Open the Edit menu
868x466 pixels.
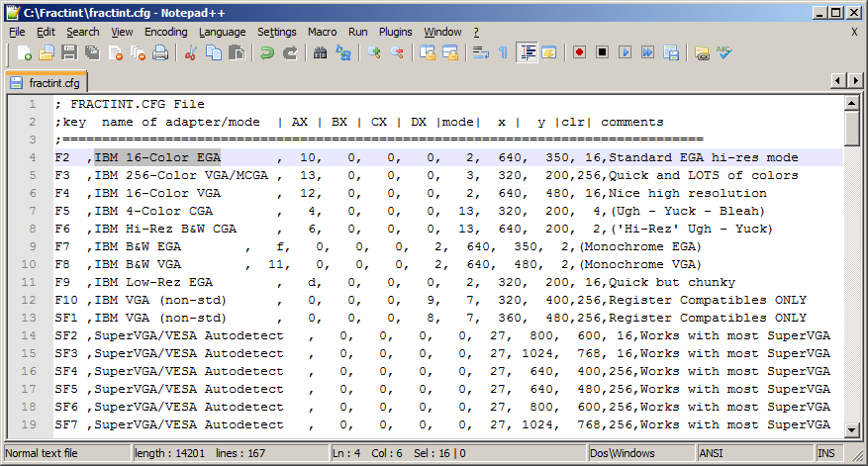46,32
